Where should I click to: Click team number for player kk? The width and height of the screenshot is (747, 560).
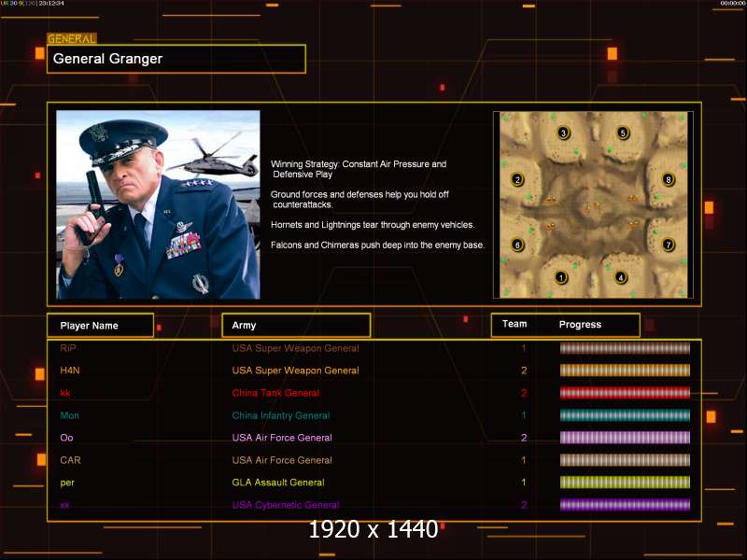[524, 393]
